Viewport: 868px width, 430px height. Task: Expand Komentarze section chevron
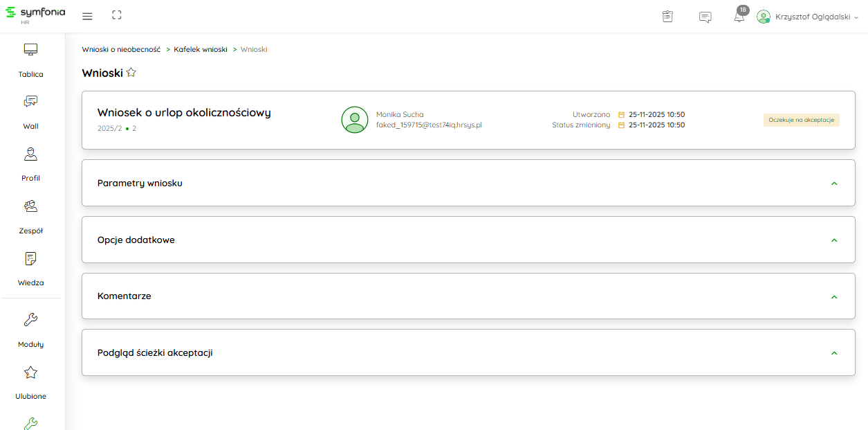pyautogui.click(x=833, y=296)
